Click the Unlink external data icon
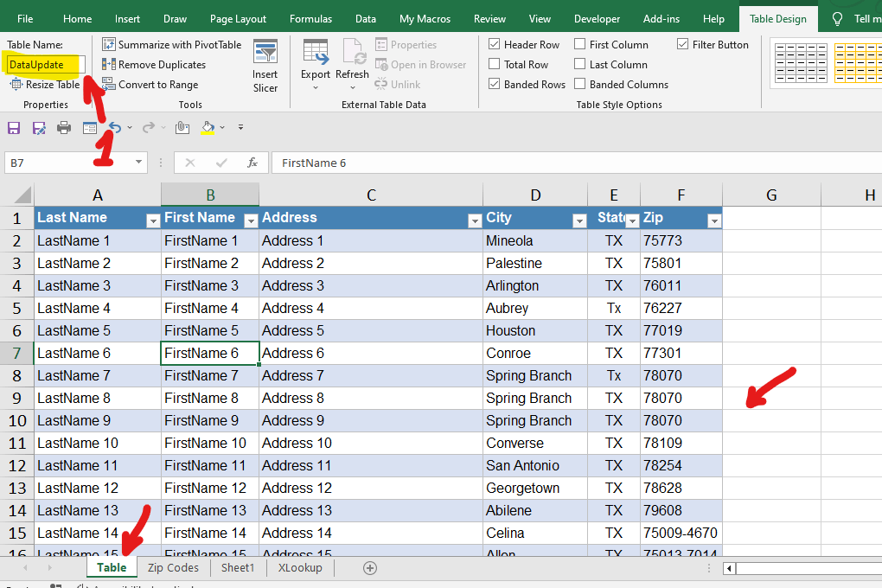 click(380, 84)
